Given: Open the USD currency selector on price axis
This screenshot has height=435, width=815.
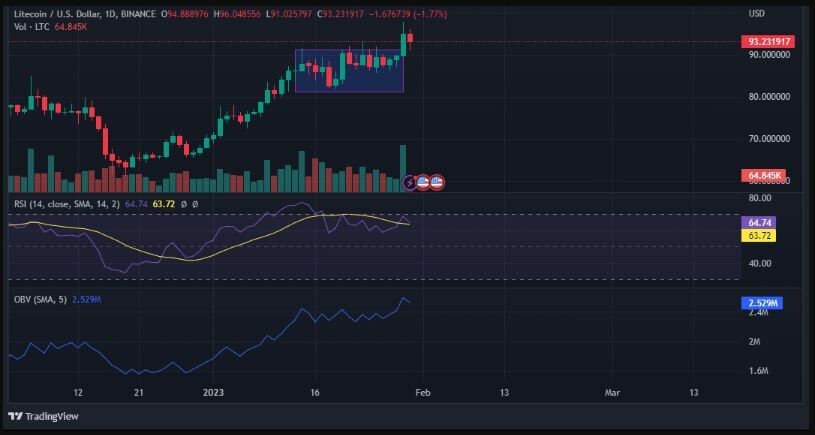Looking at the screenshot, I should click(757, 14).
